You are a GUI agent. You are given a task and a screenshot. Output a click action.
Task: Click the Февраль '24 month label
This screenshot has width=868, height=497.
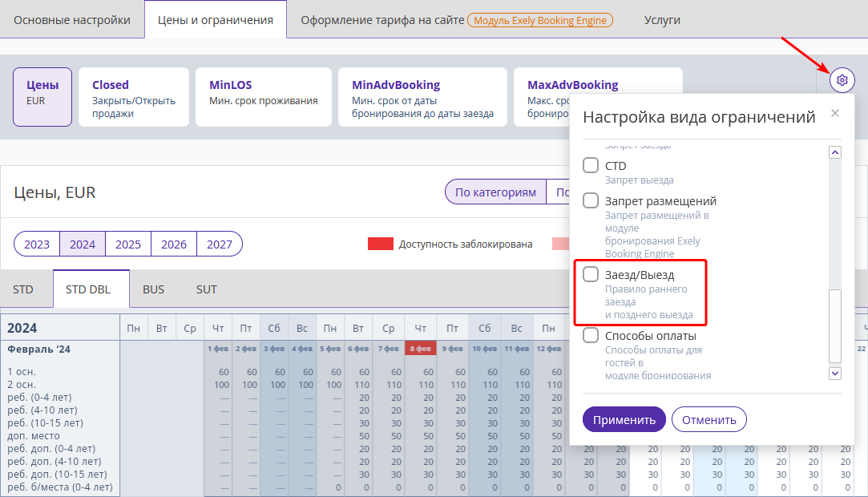click(38, 350)
